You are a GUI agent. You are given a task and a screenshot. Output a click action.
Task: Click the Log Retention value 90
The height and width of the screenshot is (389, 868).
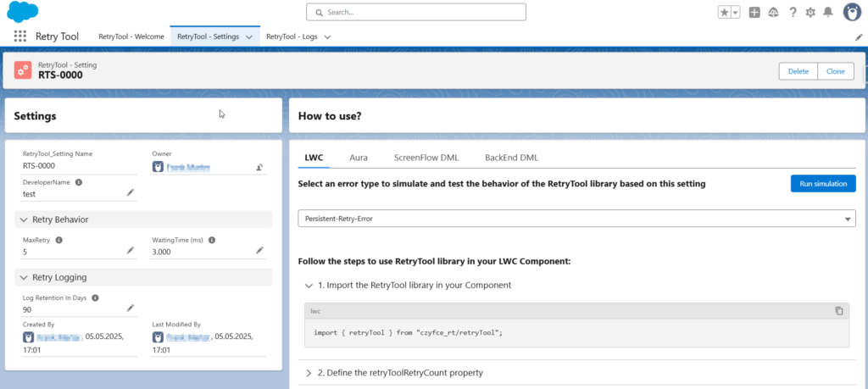(27, 309)
